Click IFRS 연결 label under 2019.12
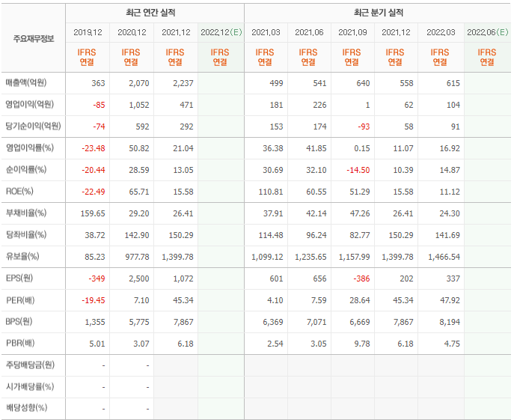514x420 pixels. (87, 57)
